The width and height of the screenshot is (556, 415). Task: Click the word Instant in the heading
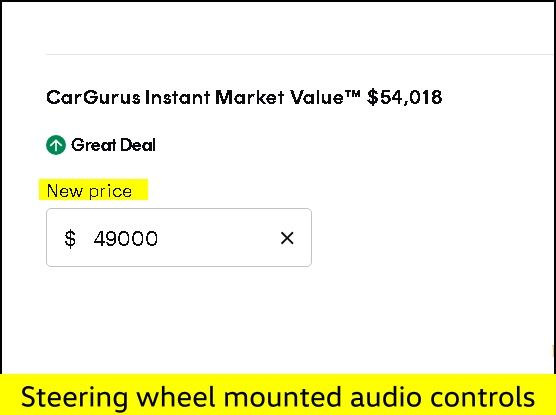coord(178,97)
